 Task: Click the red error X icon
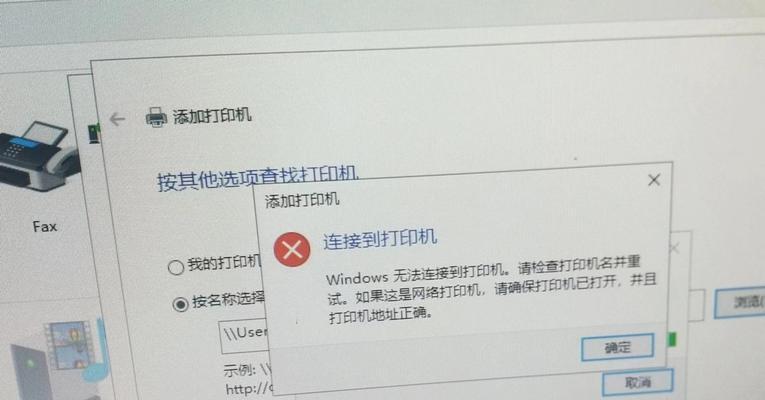pyautogui.click(x=292, y=249)
